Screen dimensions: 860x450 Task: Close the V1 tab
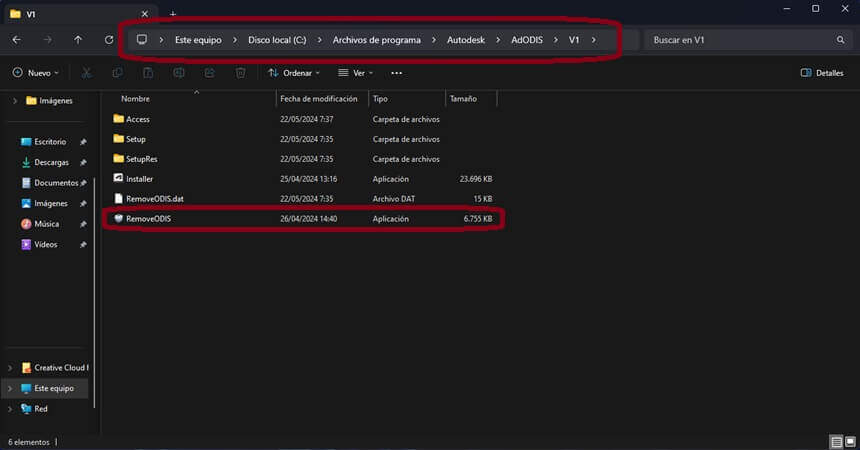tap(144, 14)
